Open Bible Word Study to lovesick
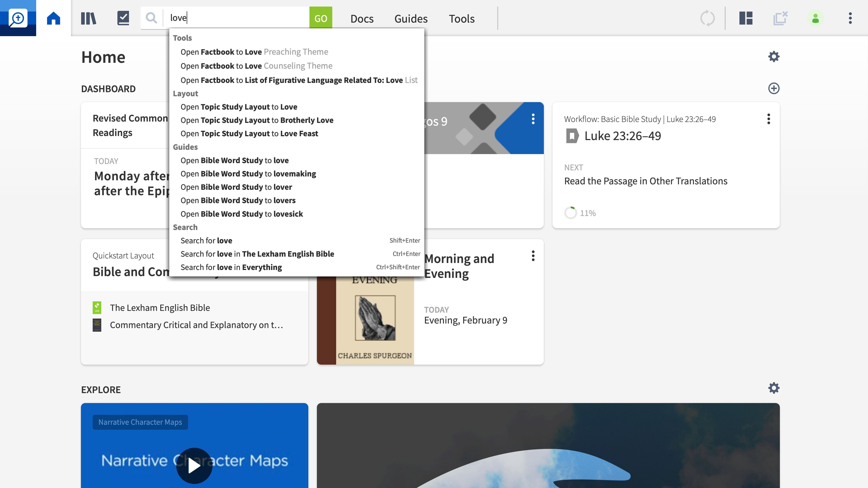Viewport: 868px width, 488px height. tap(297, 214)
